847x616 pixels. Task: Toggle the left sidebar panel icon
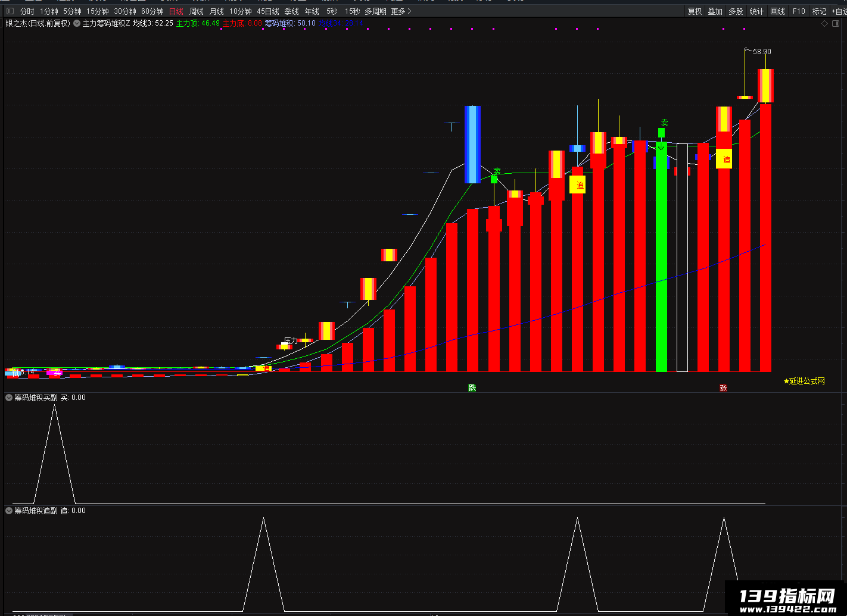[10, 11]
